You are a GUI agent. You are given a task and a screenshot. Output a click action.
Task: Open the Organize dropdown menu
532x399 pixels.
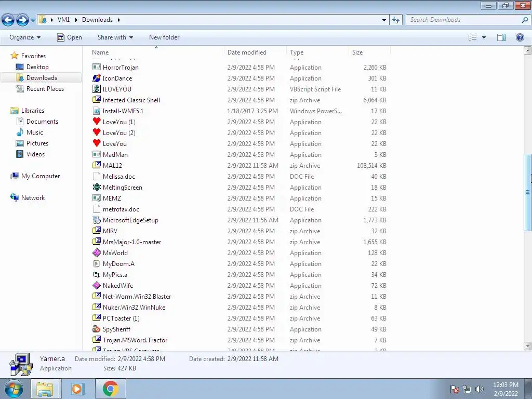25,37
